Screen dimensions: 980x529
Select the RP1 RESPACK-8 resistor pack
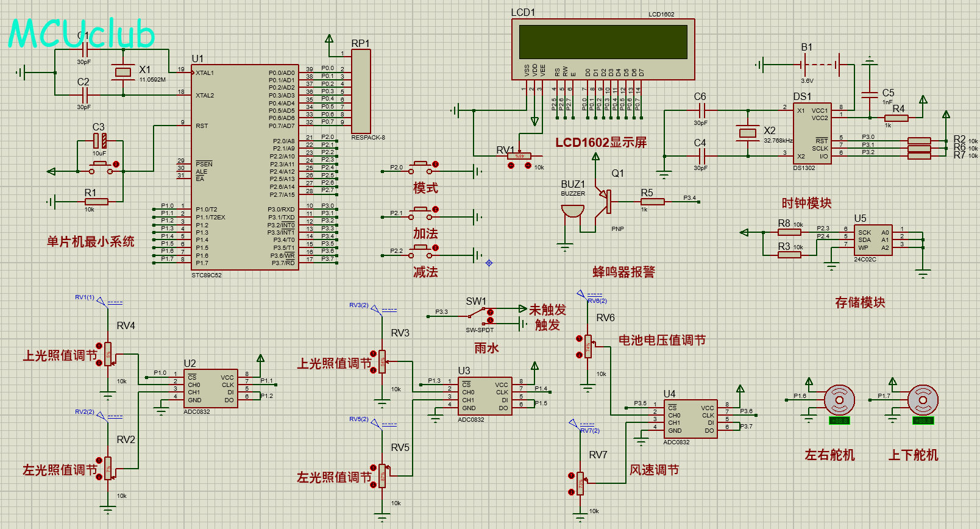[361, 91]
